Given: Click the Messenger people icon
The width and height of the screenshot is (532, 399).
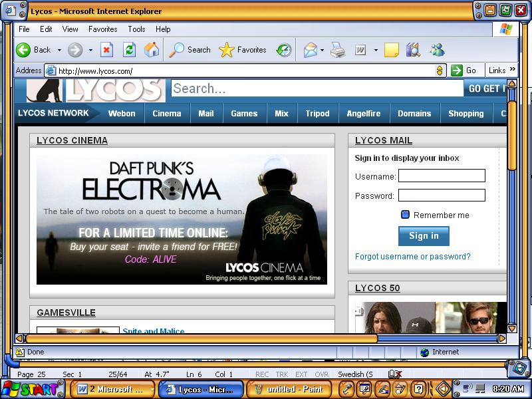Looking at the screenshot, I should [x=437, y=50].
